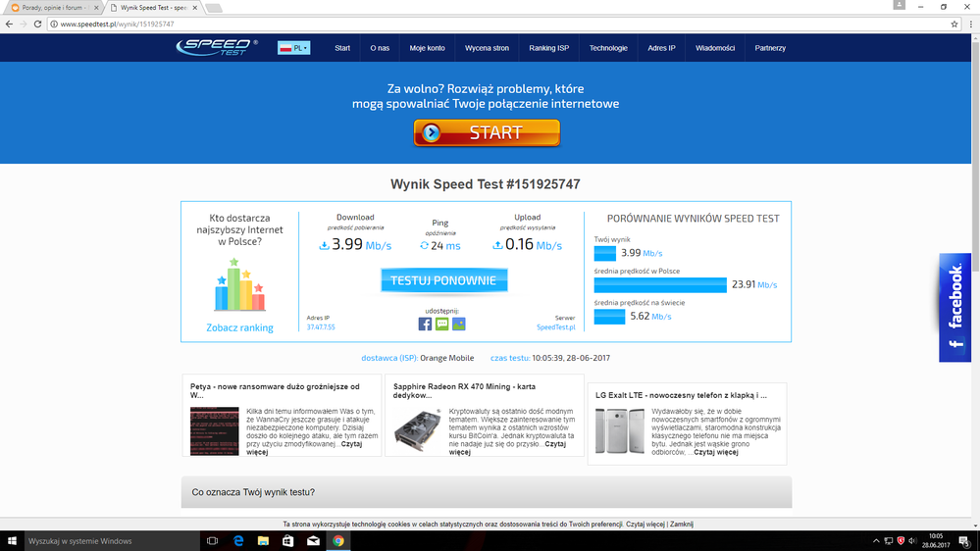Viewport: 980px width, 551px height.
Task: Click the tray antivirus shield icon
Action: (901, 541)
